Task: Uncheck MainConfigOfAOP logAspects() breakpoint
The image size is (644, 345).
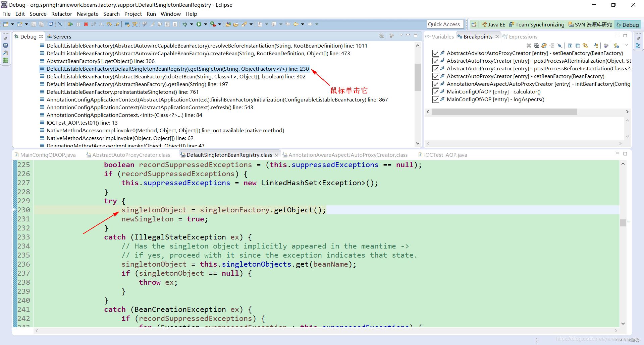Action: click(435, 99)
